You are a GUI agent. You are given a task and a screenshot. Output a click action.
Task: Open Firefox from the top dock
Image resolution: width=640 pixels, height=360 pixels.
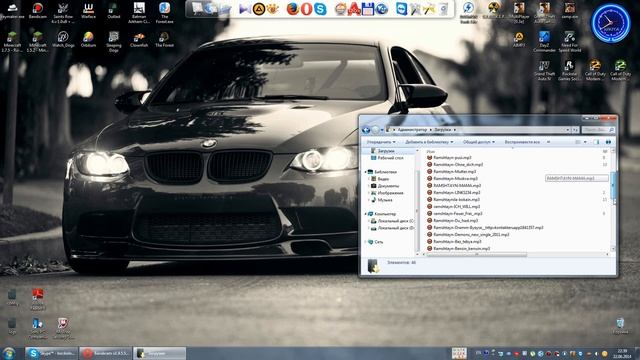click(292, 9)
